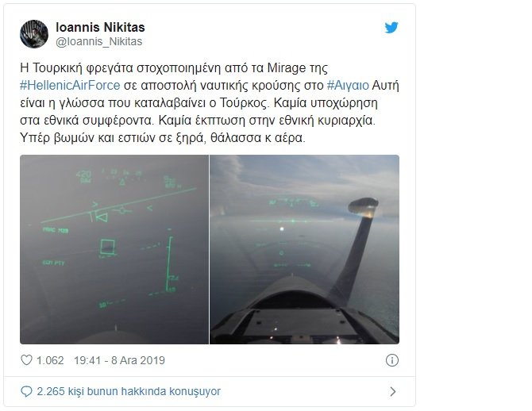Click the Ioannis Nikitas display name
The width and height of the screenshot is (532, 411).
click(x=100, y=27)
